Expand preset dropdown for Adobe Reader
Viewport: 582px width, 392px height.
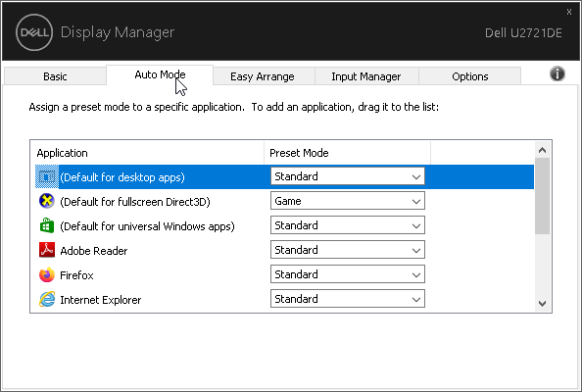tap(348, 250)
